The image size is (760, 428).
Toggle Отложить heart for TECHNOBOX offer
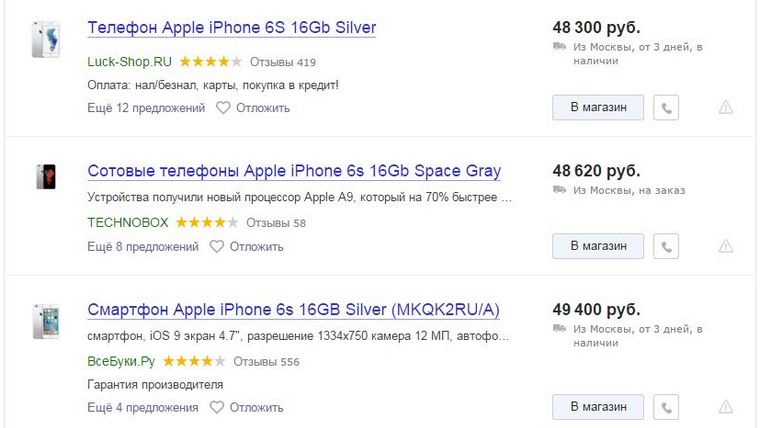216,246
